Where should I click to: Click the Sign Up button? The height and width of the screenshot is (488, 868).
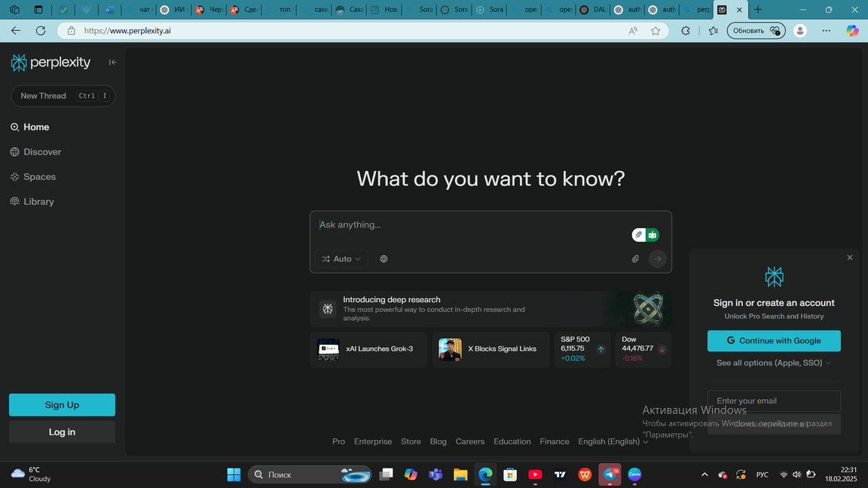pos(62,405)
